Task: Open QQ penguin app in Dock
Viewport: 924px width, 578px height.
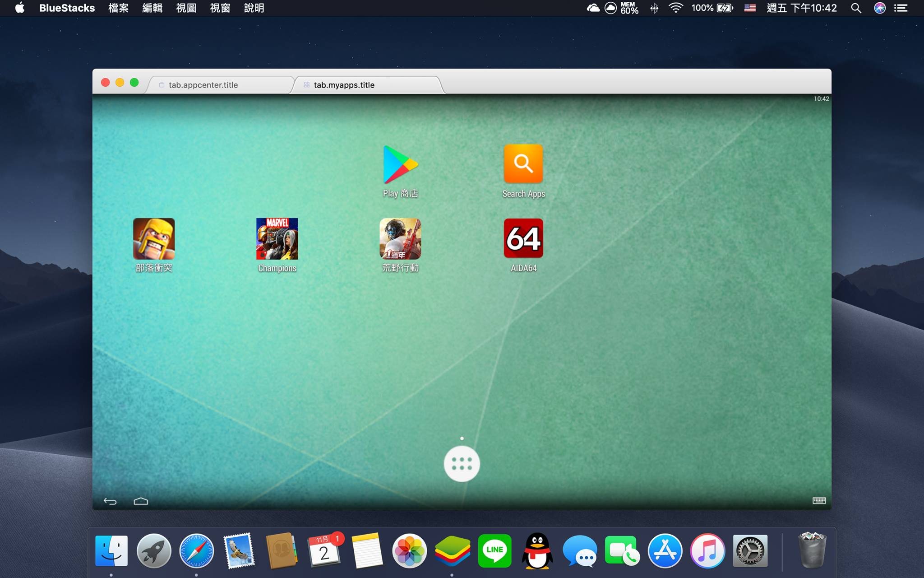Action: (x=537, y=550)
